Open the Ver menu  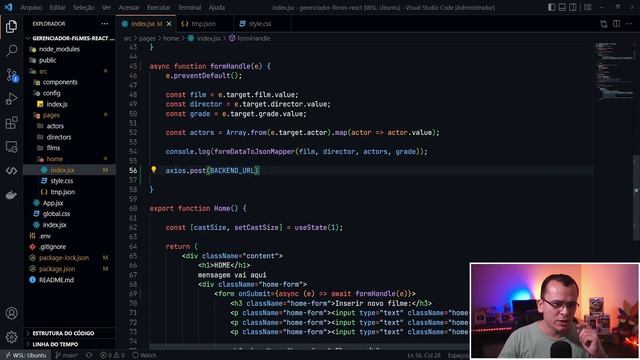point(106,7)
